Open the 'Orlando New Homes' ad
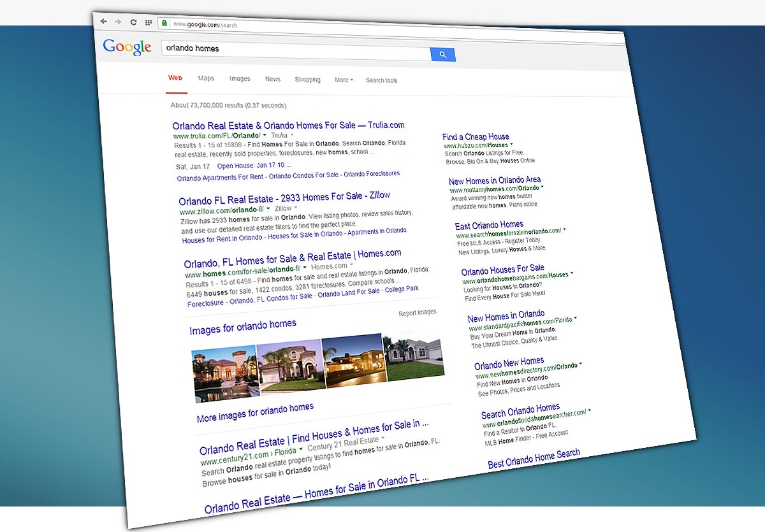Screen dimensions: 765x532 509,364
